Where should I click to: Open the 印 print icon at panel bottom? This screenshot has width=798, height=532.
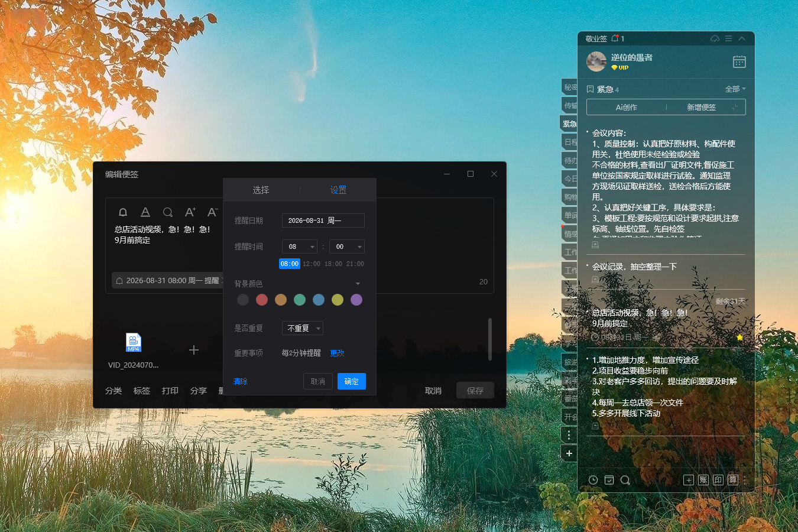click(718, 480)
